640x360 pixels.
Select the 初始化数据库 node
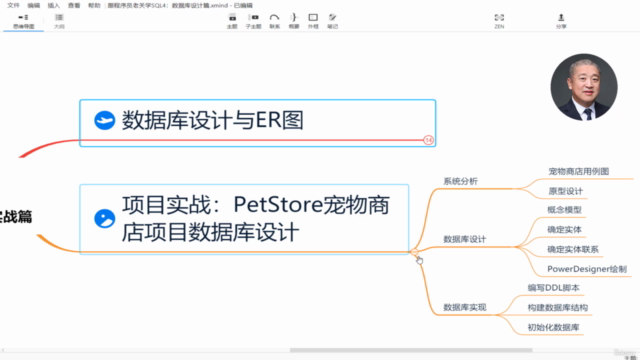click(553, 327)
